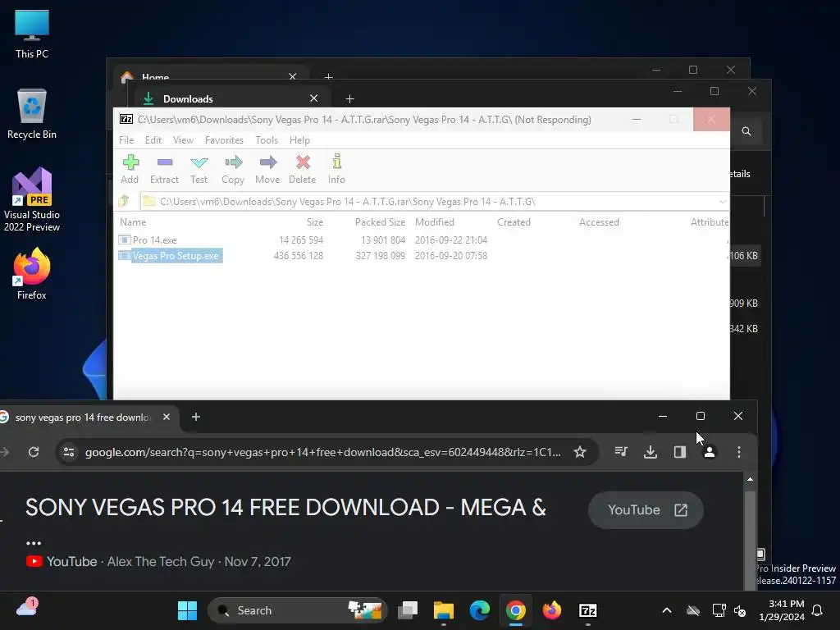Image resolution: width=840 pixels, height=630 pixels.
Task: Go up one folder level in 7-Zip
Action: coord(125,202)
